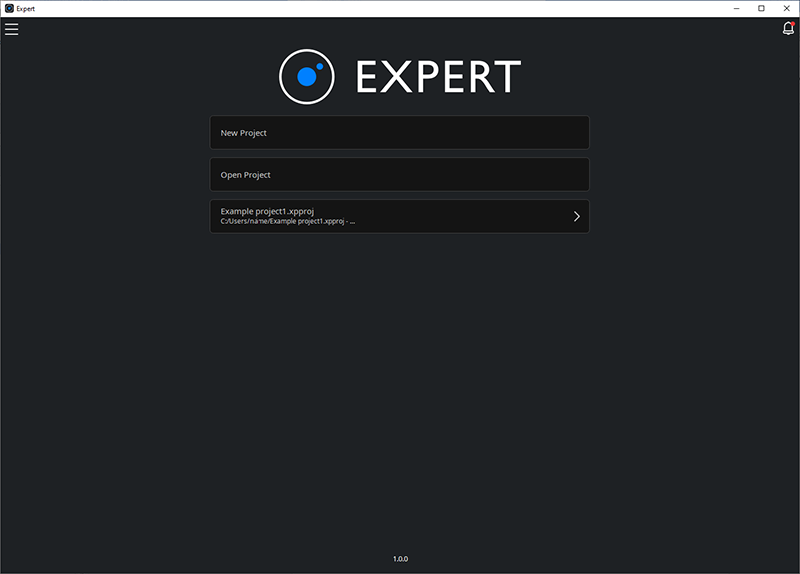Open the hamburger menu

click(12, 29)
